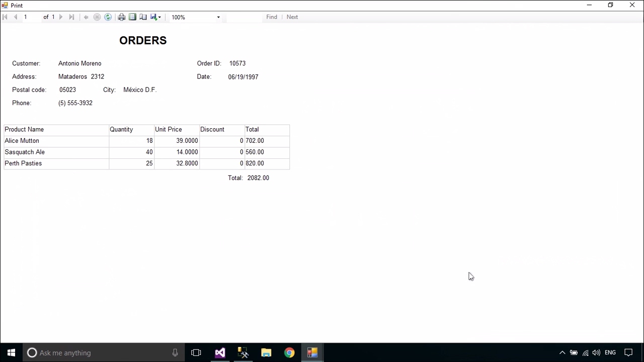This screenshot has height=362, width=644.
Task: Click the Print window title icon
Action: [x=5, y=5]
